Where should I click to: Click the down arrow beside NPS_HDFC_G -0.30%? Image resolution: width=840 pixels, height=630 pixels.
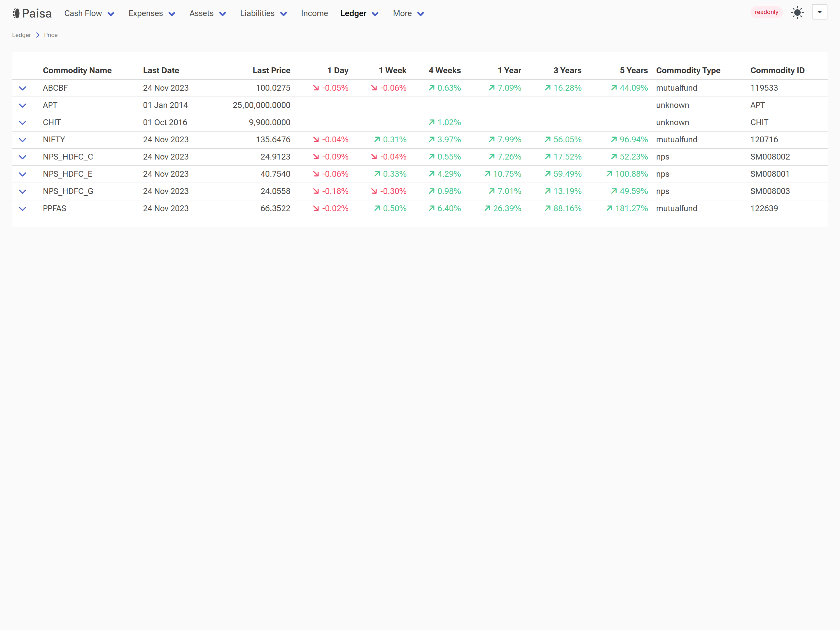374,191
